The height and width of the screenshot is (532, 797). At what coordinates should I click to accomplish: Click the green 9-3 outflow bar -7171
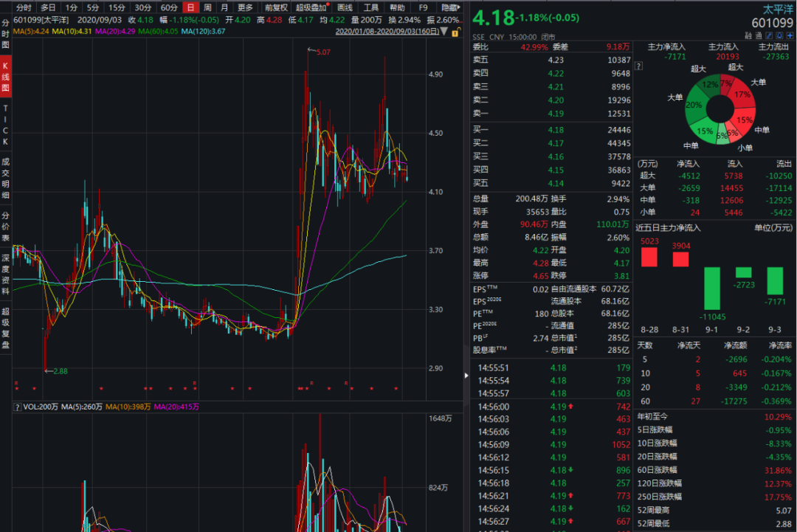[775, 281]
